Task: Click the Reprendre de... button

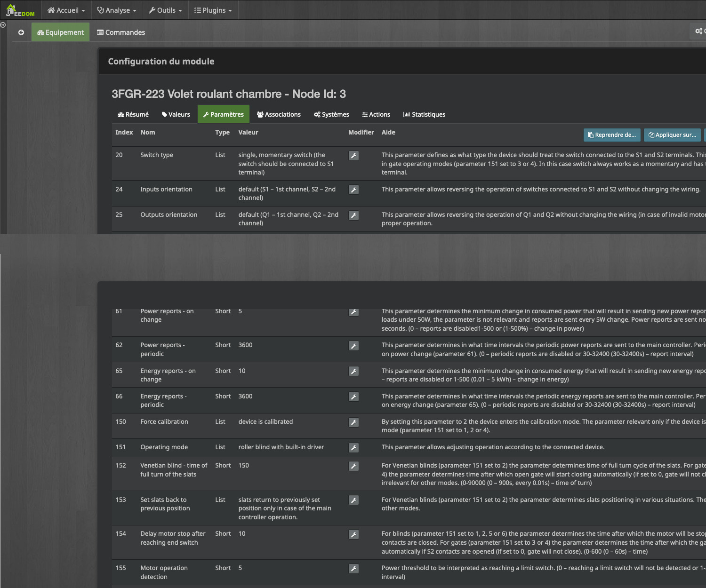Action: (x=612, y=135)
